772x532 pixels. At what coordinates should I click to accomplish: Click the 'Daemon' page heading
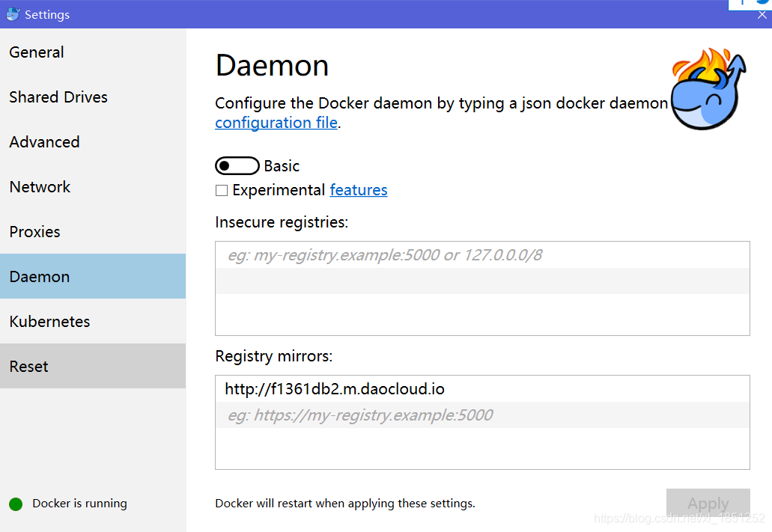point(272,65)
